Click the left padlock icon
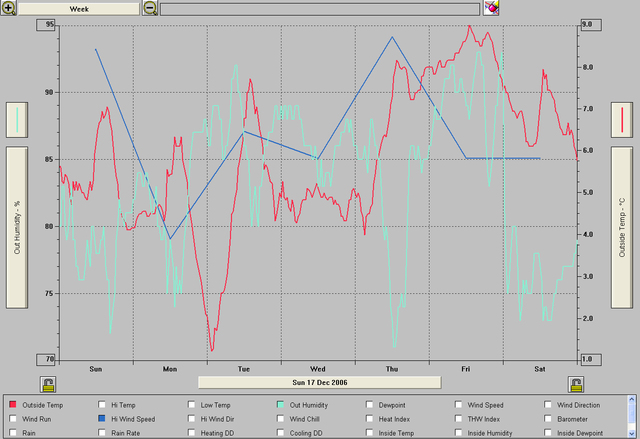 click(x=47, y=383)
